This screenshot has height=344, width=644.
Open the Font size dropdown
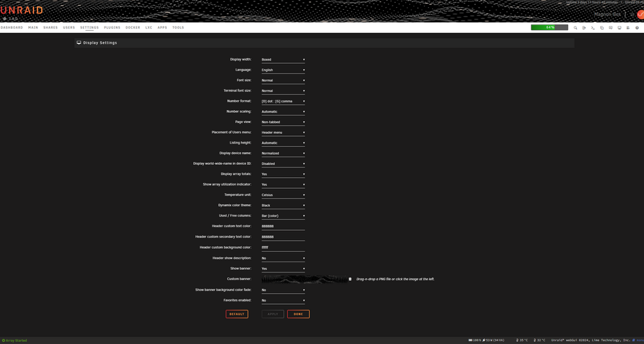coord(283,80)
